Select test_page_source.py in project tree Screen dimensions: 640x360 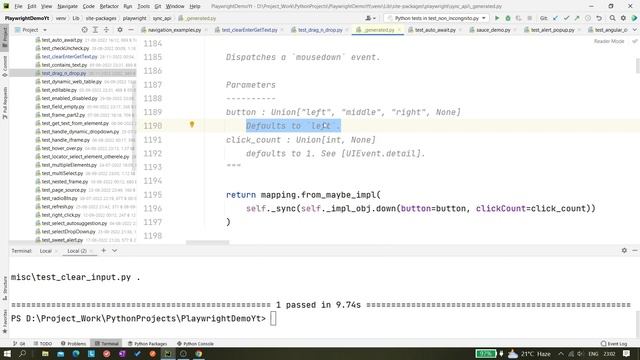64,190
